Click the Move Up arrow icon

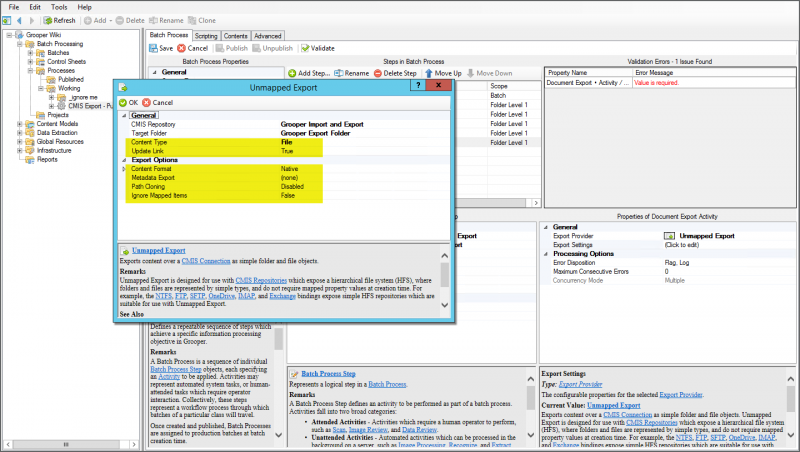click(427, 73)
